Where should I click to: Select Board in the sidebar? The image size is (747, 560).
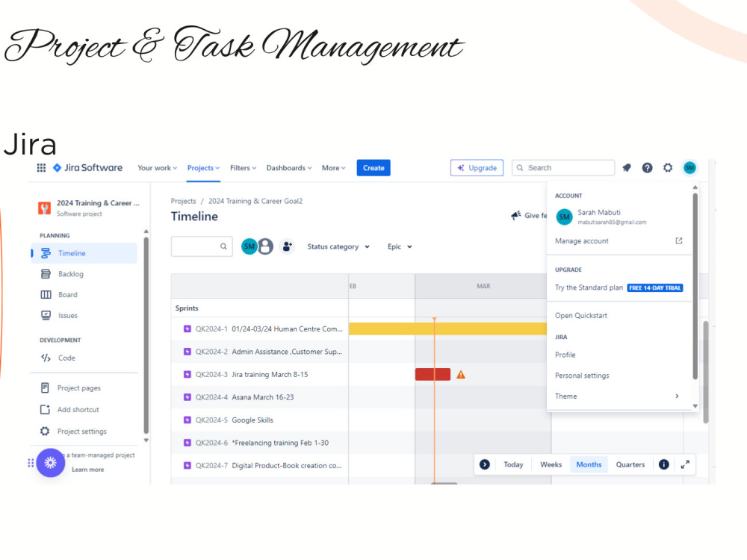click(84, 295)
